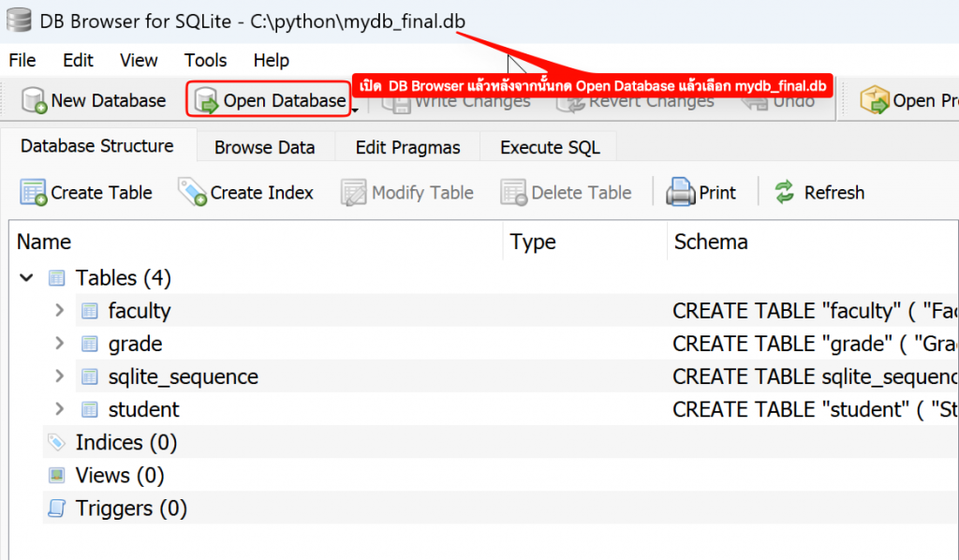Open the File menu
959x560 pixels.
click(x=22, y=60)
